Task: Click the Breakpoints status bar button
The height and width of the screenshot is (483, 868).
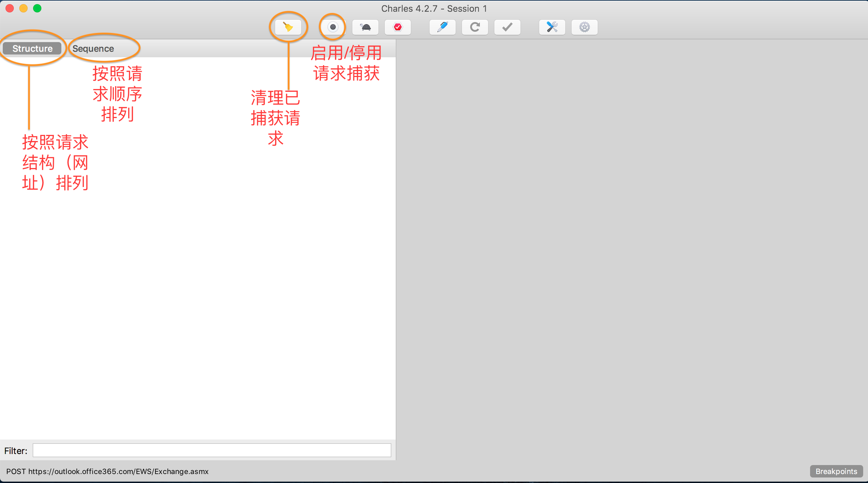Action: [836, 471]
